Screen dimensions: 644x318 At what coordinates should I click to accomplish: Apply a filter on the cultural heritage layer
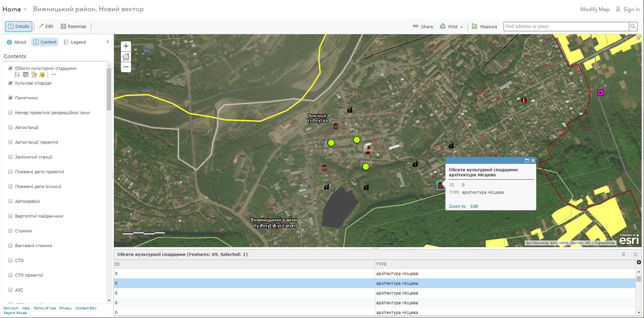pos(42,75)
